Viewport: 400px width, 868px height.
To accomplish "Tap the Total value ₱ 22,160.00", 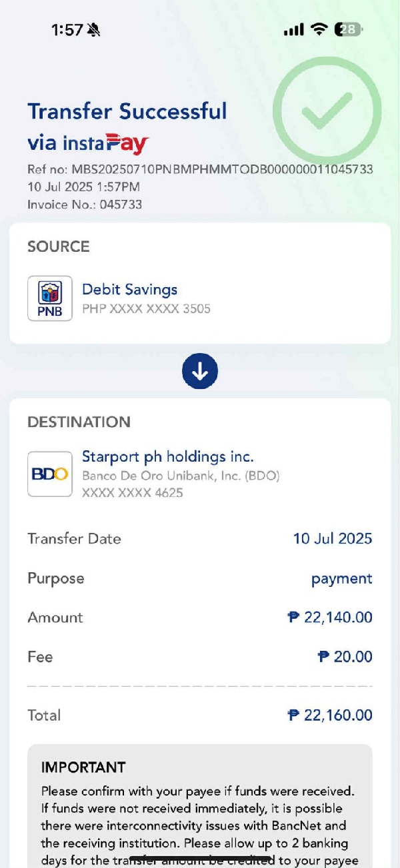I will [330, 715].
